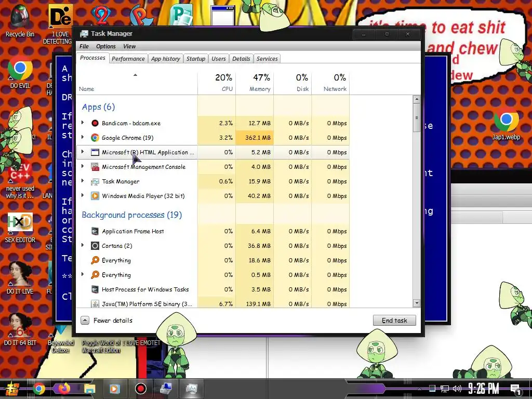Screen dimensions: 532x399
Task: Open the Recycle Bin desktop icon
Action: click(x=20, y=21)
